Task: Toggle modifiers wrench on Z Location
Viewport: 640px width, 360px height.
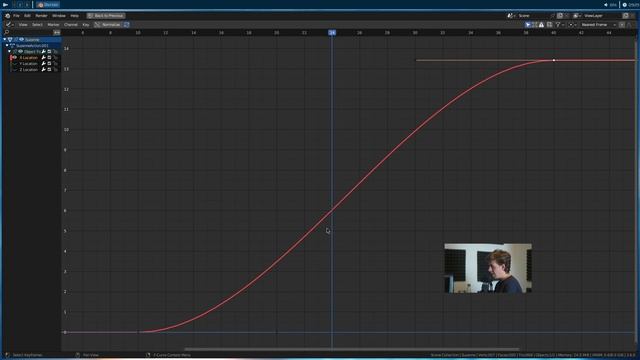Action: tap(44, 70)
